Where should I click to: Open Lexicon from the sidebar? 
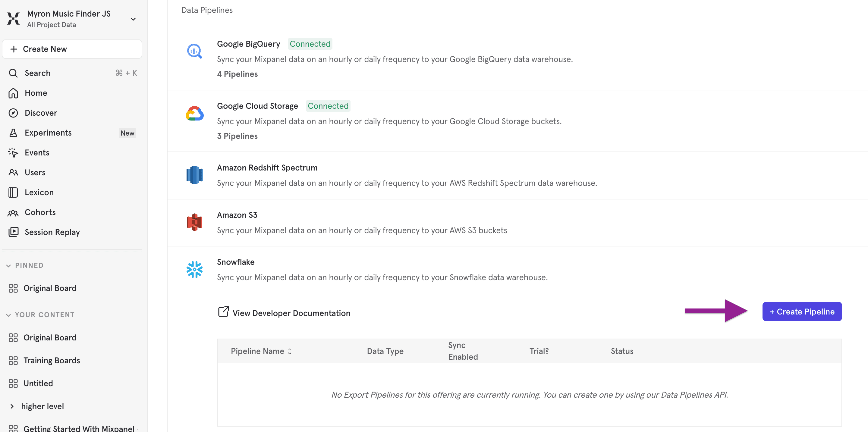pos(39,192)
